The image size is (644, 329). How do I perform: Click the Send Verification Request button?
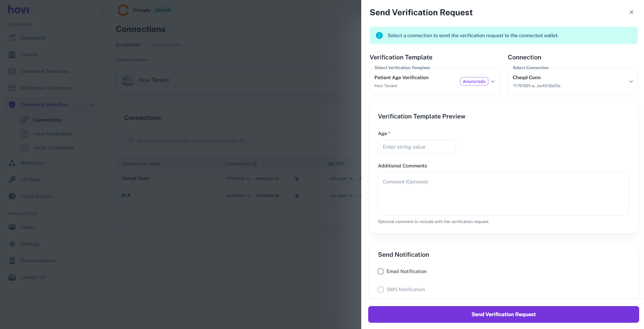click(503, 314)
